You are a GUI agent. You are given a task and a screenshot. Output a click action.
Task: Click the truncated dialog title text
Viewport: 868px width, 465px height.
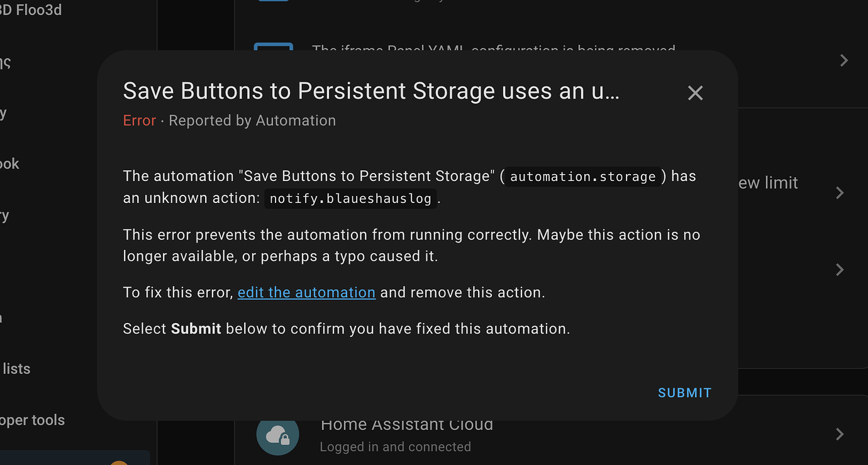click(371, 91)
